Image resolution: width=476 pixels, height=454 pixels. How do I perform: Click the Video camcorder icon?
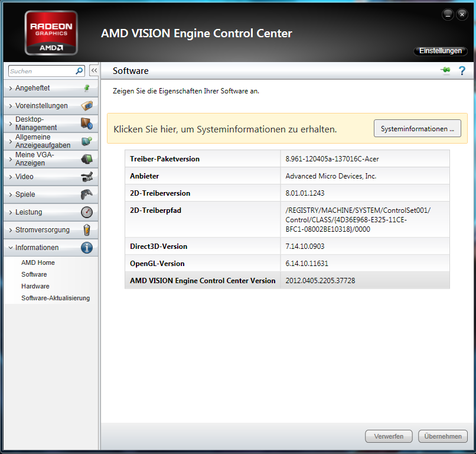pos(87,177)
